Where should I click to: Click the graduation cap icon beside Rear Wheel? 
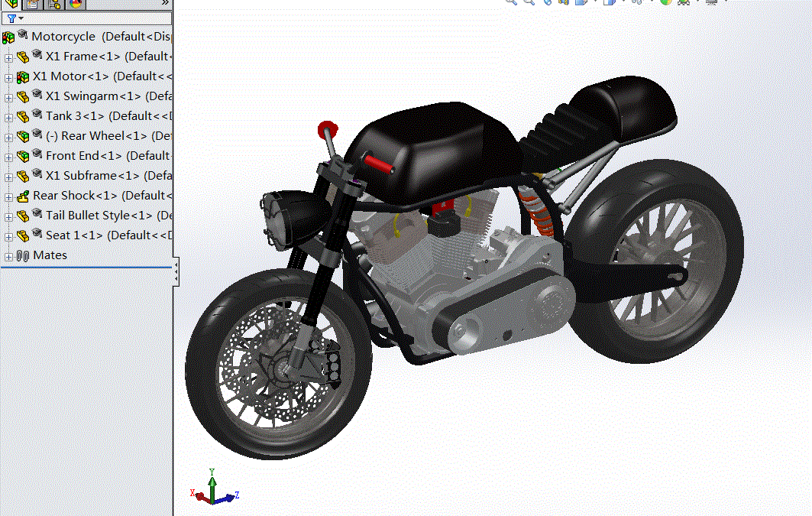[x=37, y=134]
